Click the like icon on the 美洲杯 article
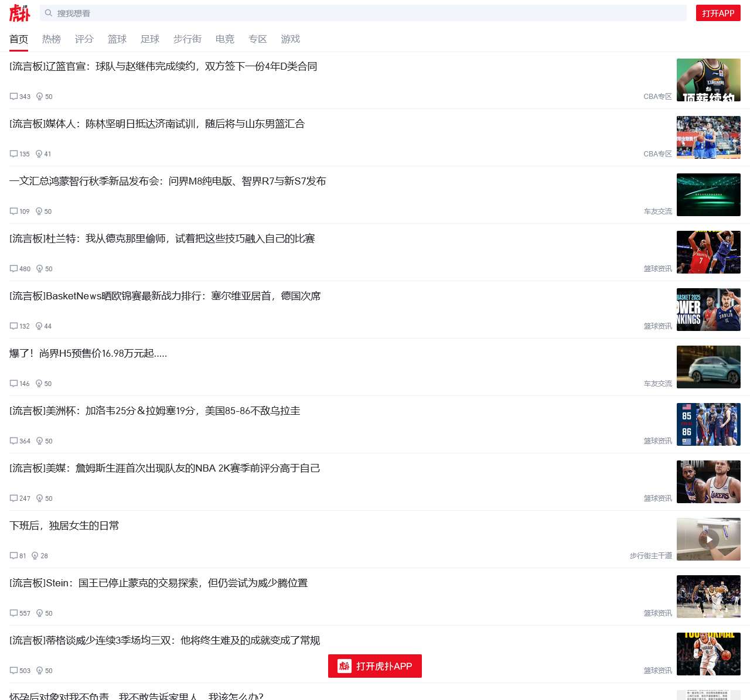The image size is (750, 700). point(39,441)
